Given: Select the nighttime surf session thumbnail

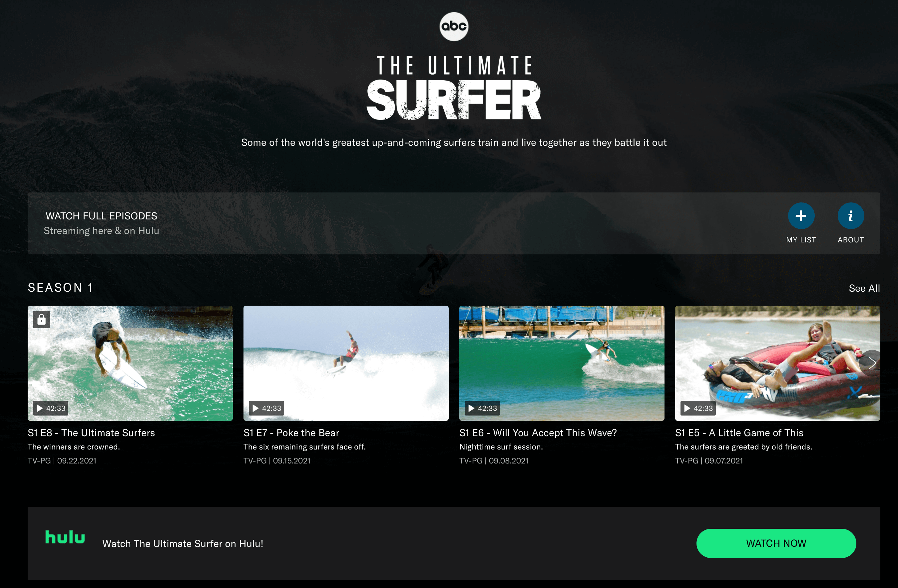Looking at the screenshot, I should tap(562, 363).
